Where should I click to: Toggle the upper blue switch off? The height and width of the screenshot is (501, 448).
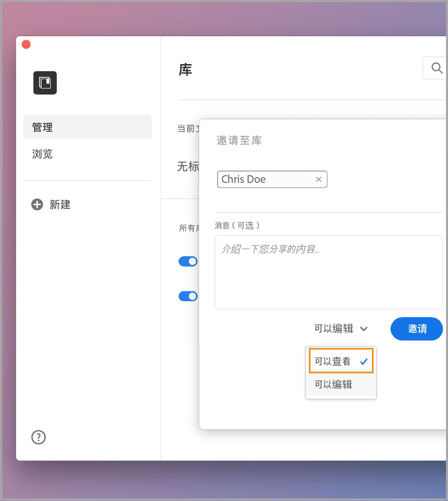tap(188, 261)
